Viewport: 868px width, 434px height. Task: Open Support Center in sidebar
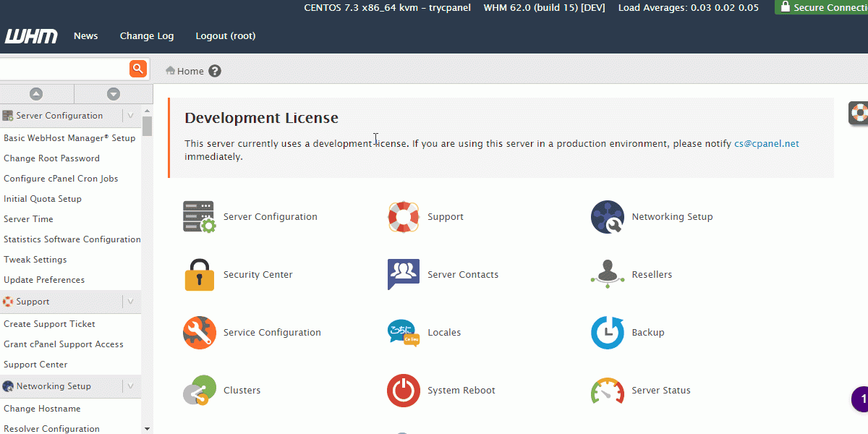tap(35, 365)
